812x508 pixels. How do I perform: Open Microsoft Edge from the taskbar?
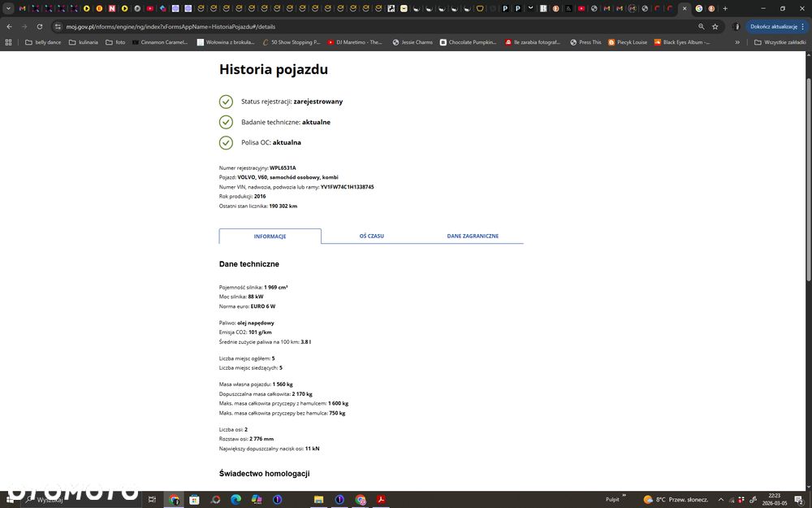(235, 500)
